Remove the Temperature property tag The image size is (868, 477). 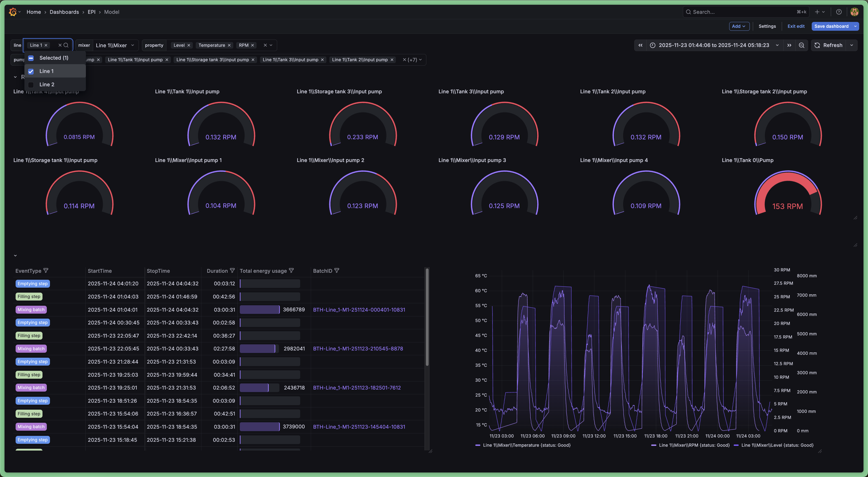(x=229, y=45)
